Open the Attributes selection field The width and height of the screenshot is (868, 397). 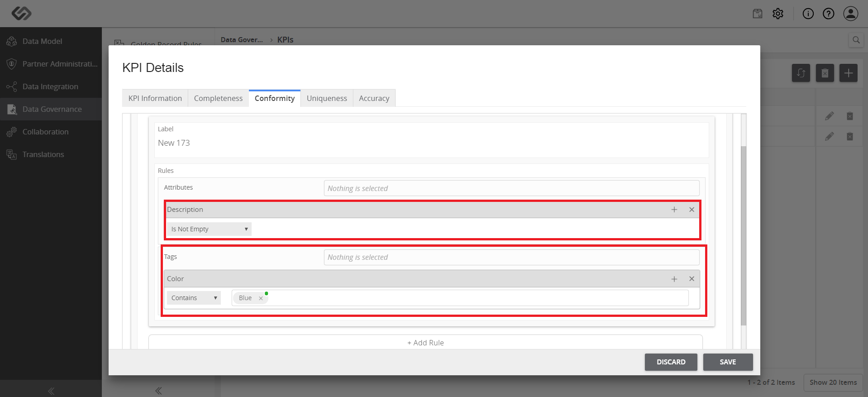coord(511,188)
